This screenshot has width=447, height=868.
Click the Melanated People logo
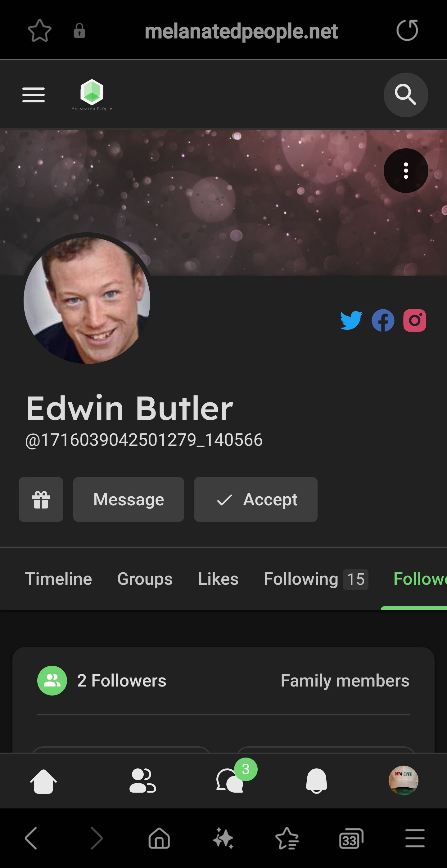tap(92, 95)
